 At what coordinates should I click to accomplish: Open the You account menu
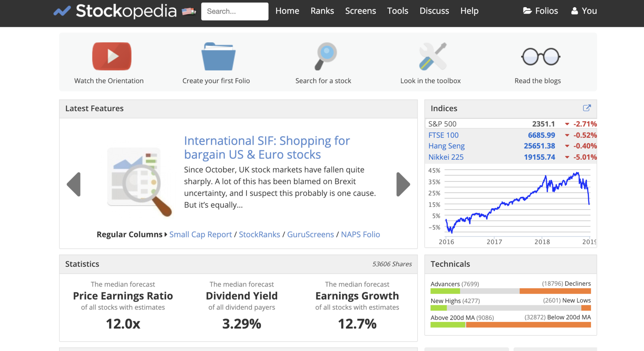click(584, 11)
